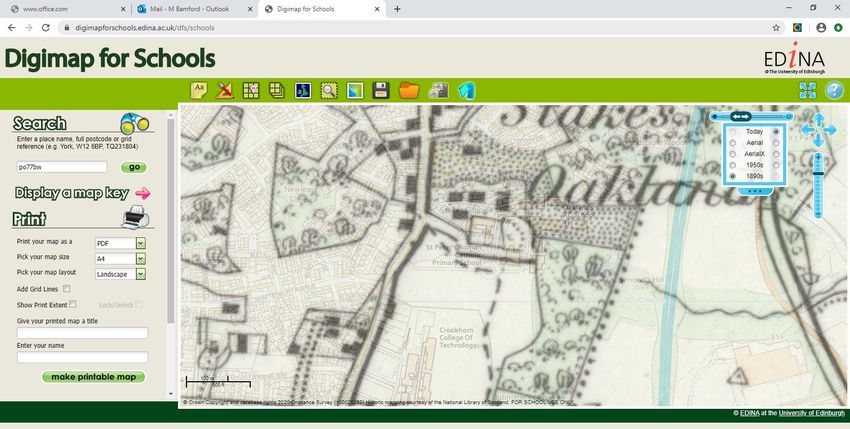Viewport: 850px width, 429px height.
Task: Click the grey computer buildings toolbar icon
Action: click(x=438, y=90)
